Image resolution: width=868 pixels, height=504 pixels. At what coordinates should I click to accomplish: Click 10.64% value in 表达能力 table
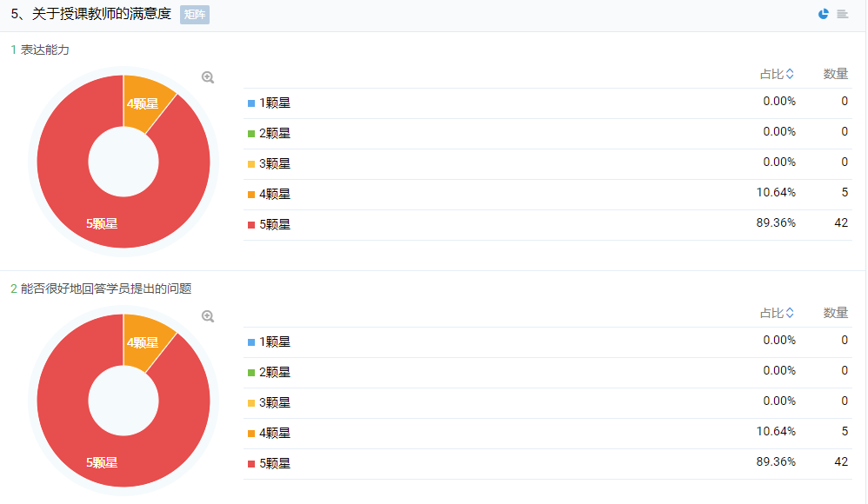(x=776, y=193)
